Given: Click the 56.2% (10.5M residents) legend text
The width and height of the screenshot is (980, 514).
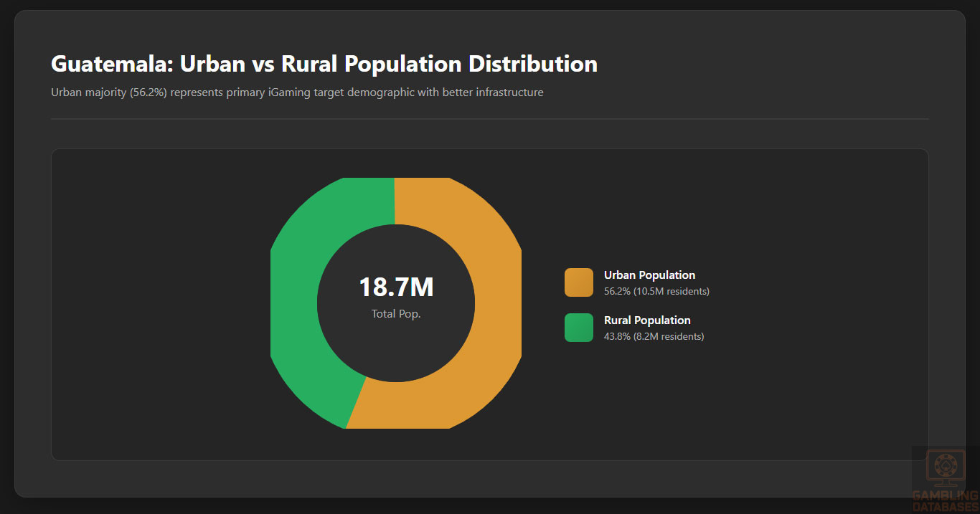Looking at the screenshot, I should click(656, 291).
